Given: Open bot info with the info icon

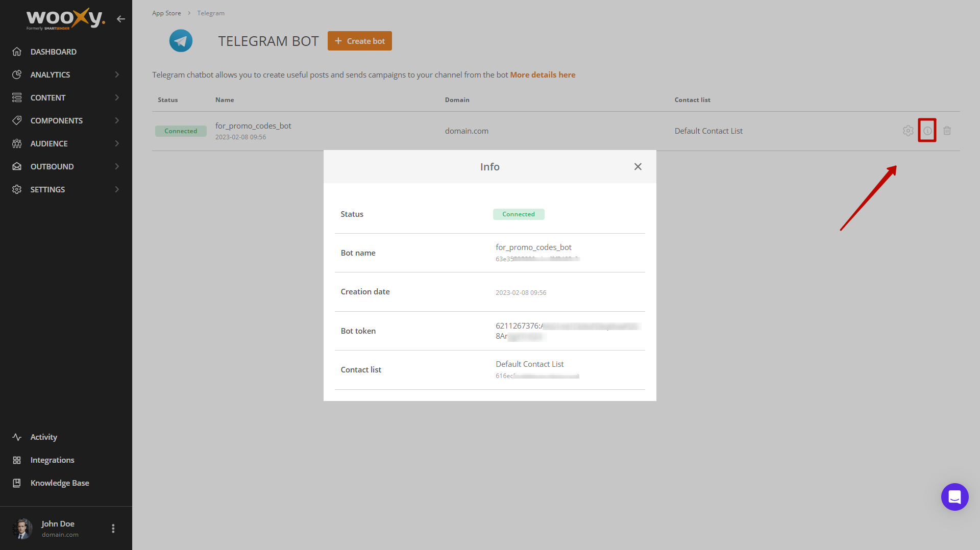Looking at the screenshot, I should pyautogui.click(x=927, y=131).
